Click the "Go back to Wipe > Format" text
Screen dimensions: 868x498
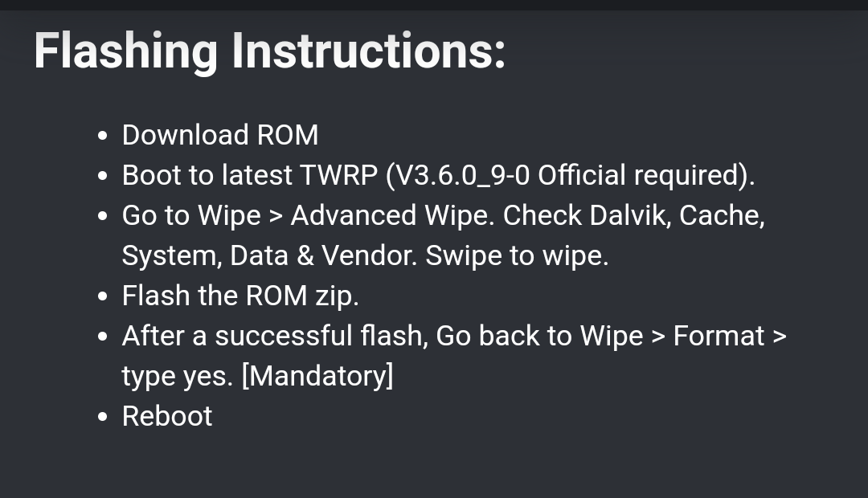coord(600,336)
